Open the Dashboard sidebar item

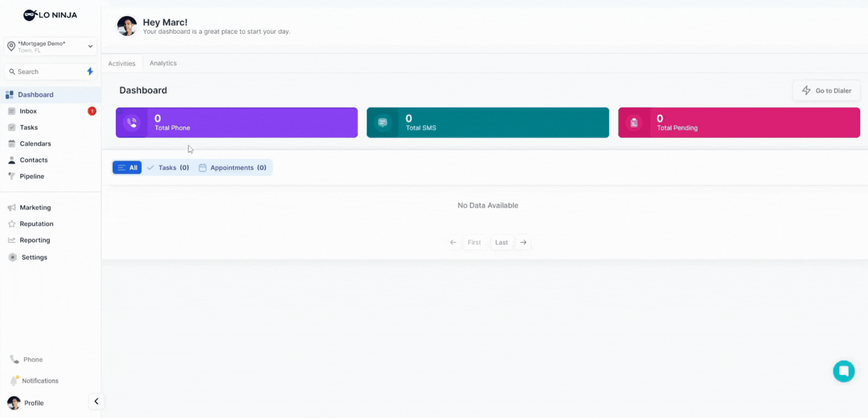(x=50, y=95)
